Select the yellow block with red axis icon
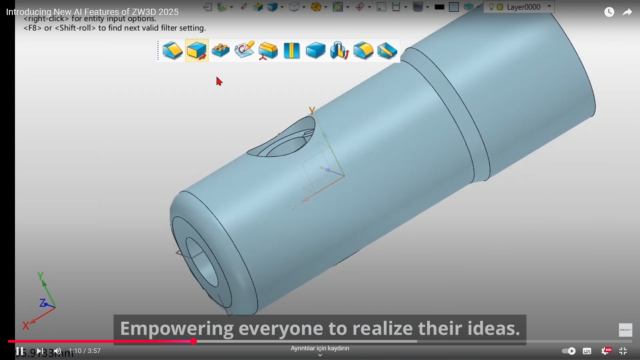 point(268,51)
